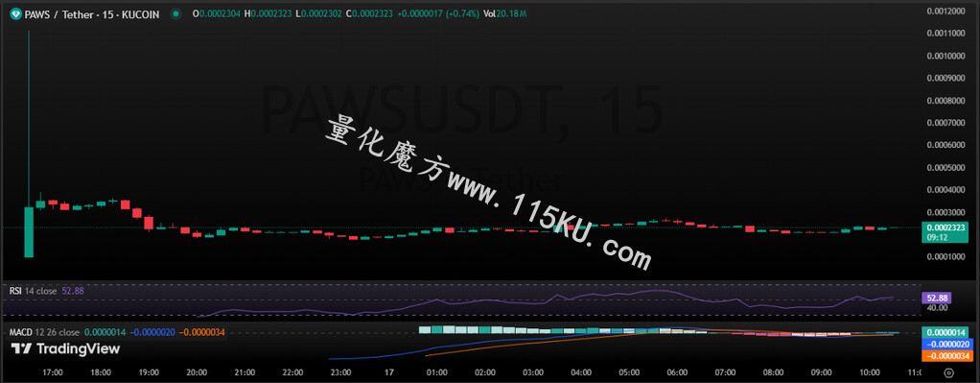
Task: Click the +0.74% change value
Action: point(462,13)
